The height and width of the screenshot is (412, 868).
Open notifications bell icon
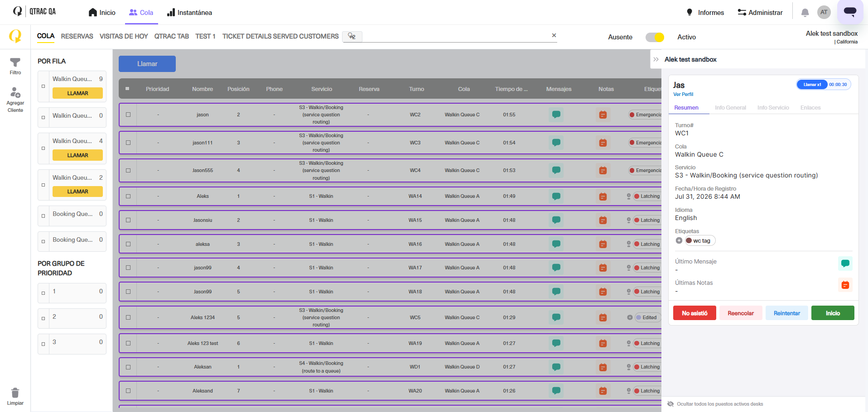(805, 13)
